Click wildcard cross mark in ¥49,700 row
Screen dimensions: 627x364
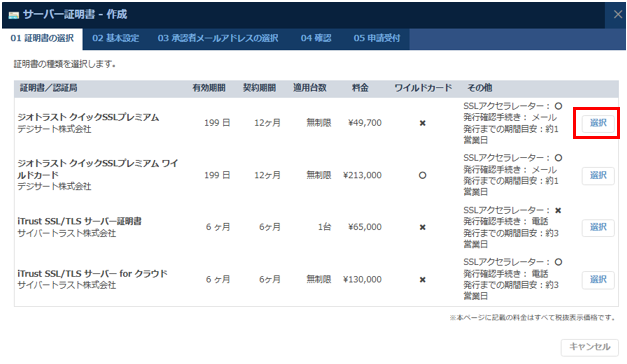[x=422, y=123]
